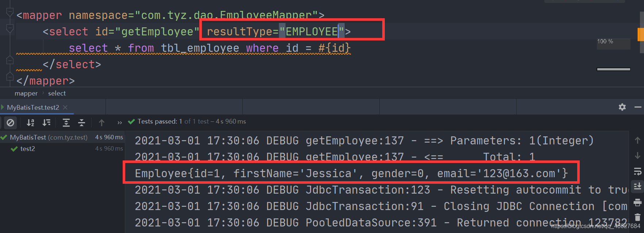The width and height of the screenshot is (644, 233).
Task: Jump up the stack trace
Action: pyautogui.click(x=637, y=140)
